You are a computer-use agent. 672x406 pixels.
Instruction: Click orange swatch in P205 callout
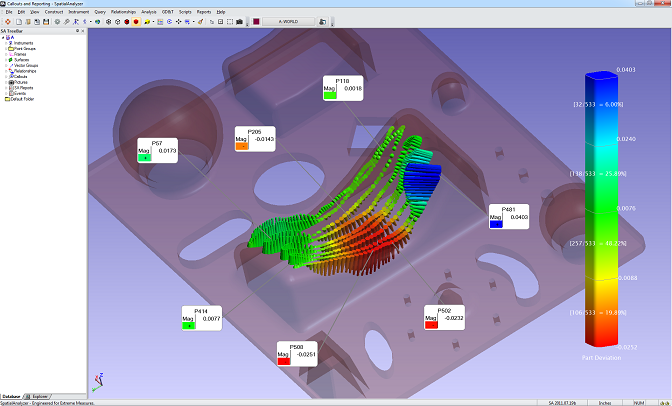(242, 146)
